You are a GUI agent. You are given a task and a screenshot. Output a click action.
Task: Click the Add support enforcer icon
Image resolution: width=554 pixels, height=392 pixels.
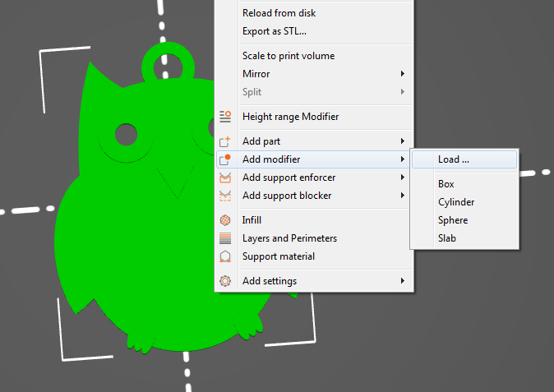(x=225, y=178)
